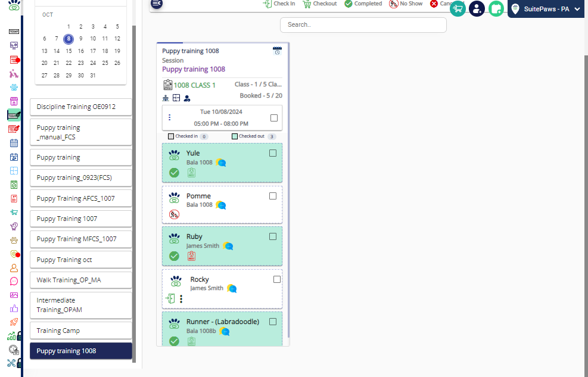Click the No Show action button
Screen dimensions: 588x377
point(406,4)
